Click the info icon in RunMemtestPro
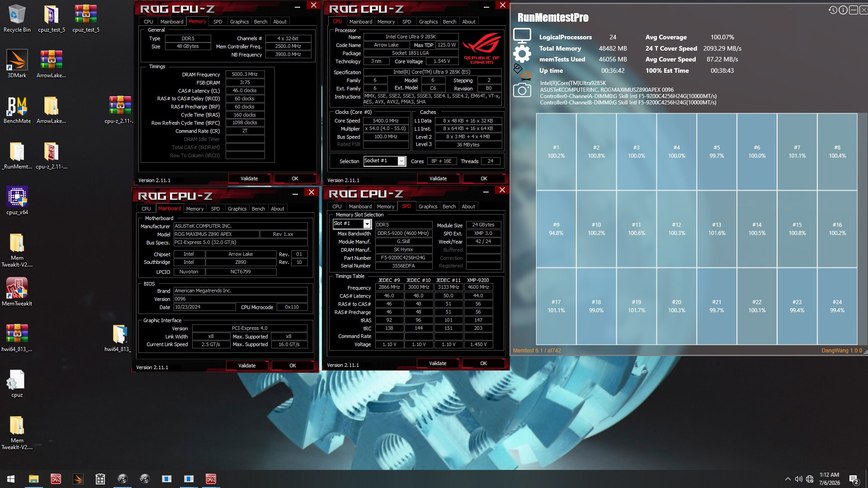Image resolution: width=868 pixels, height=488 pixels. [x=843, y=10]
